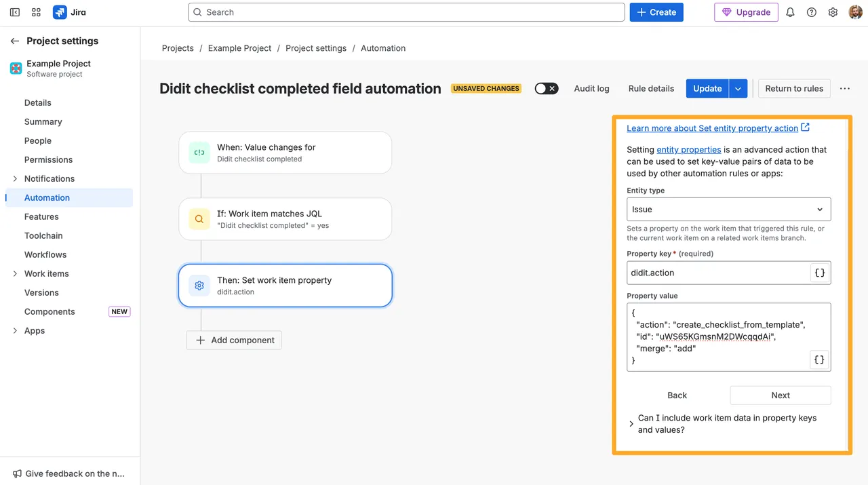Click the Next button in the action panel
This screenshot has height=485, width=868.
(x=781, y=395)
